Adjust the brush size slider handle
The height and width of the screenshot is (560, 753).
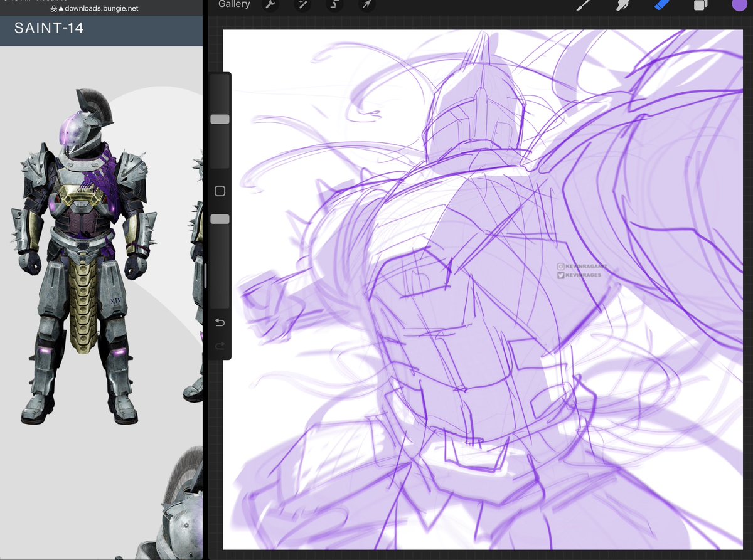coord(220,119)
